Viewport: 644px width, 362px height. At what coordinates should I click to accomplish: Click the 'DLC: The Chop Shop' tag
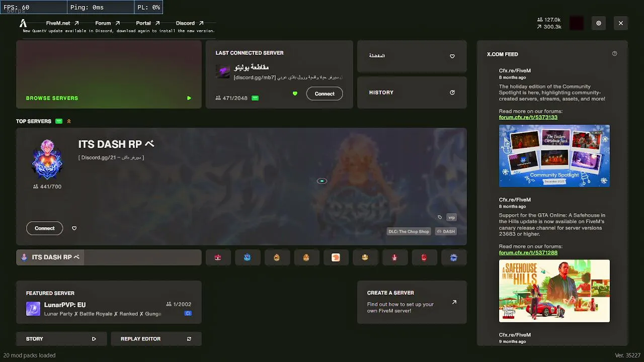coord(409,231)
